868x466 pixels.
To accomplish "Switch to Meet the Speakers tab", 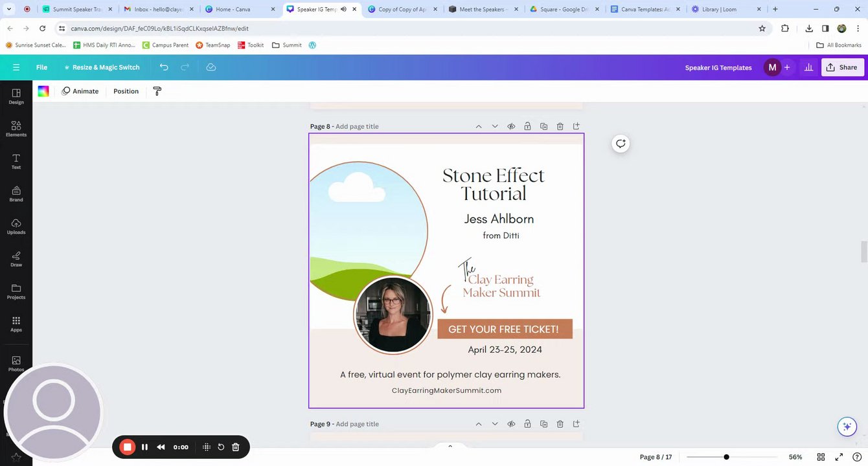I will coord(484,9).
